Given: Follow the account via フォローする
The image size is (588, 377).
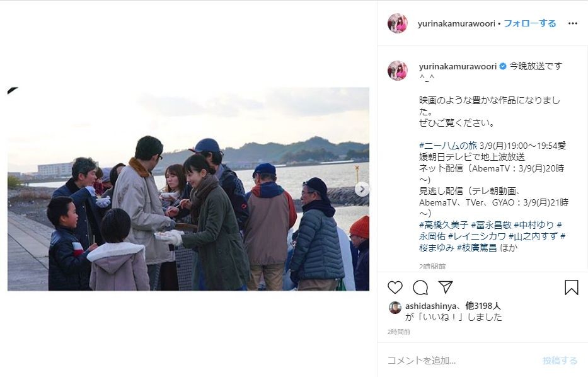Looking at the screenshot, I should 529,23.
